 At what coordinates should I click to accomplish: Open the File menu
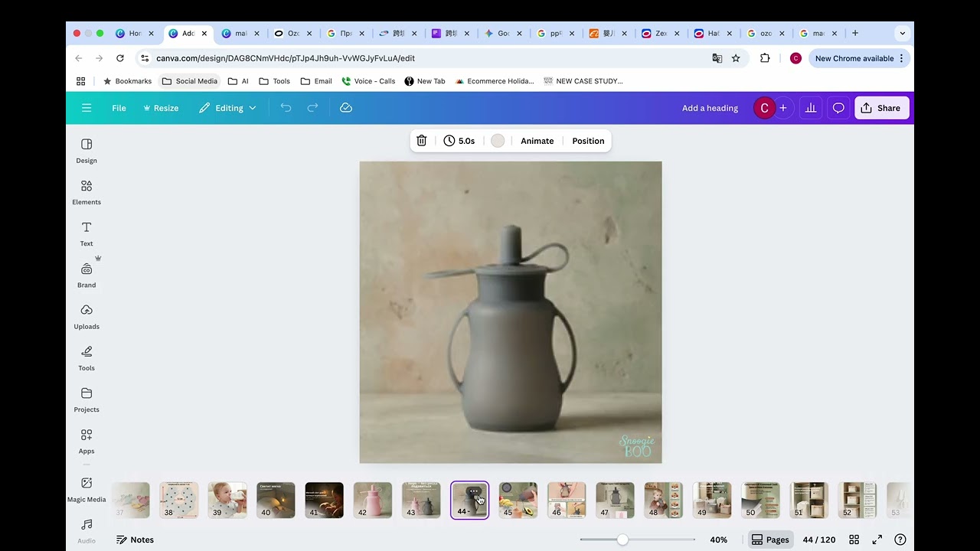(x=119, y=108)
